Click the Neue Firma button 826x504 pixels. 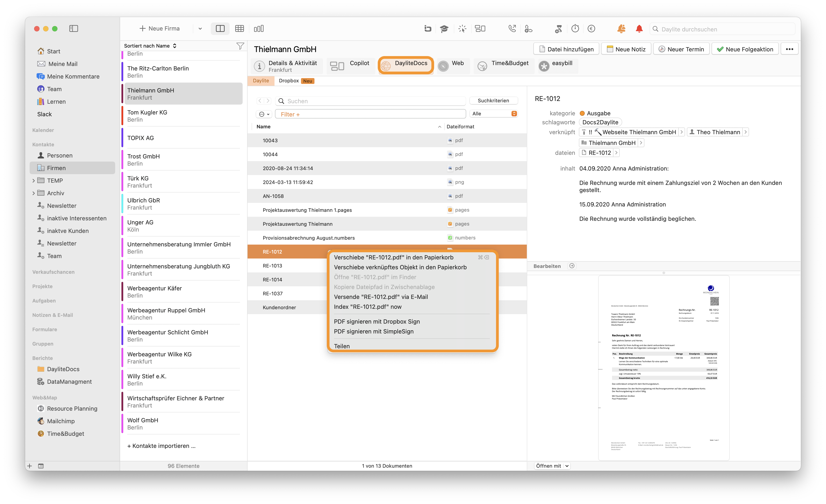[160, 29]
